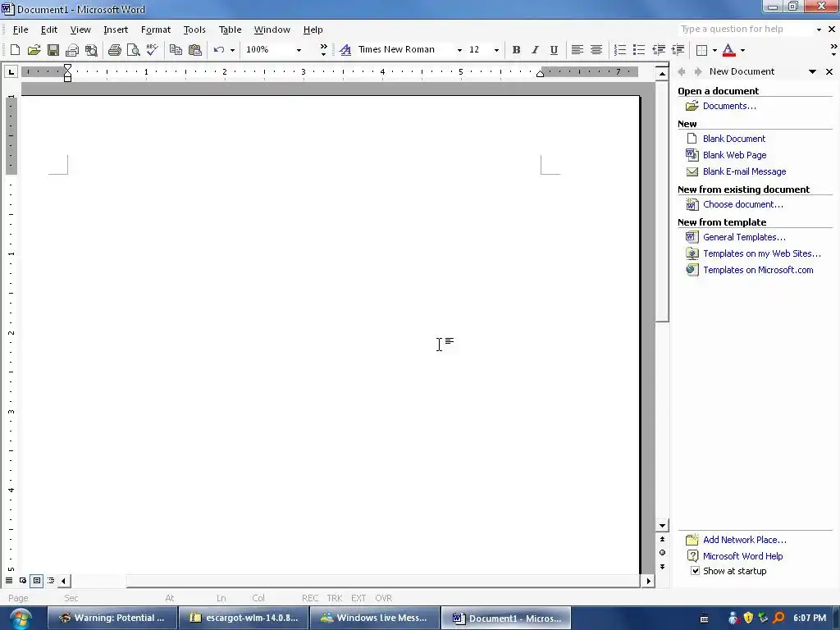
Task: Expand the help question box dropdown
Action: (x=819, y=30)
